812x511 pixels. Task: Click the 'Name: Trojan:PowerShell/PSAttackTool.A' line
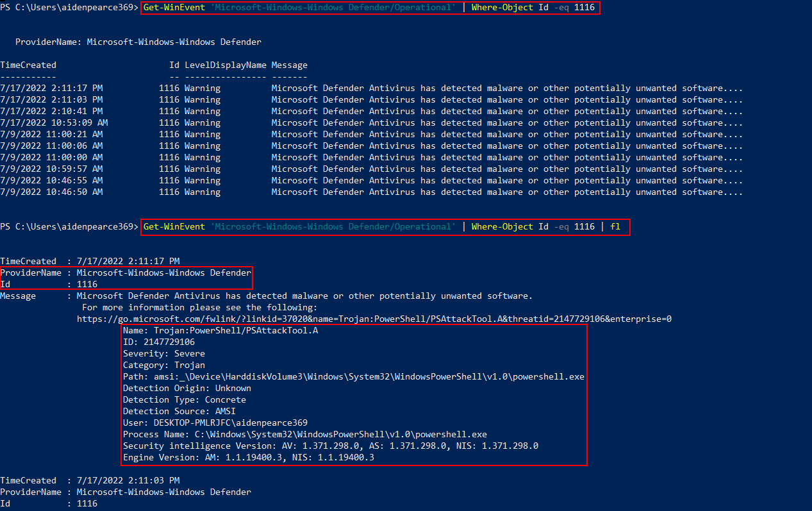(220, 331)
